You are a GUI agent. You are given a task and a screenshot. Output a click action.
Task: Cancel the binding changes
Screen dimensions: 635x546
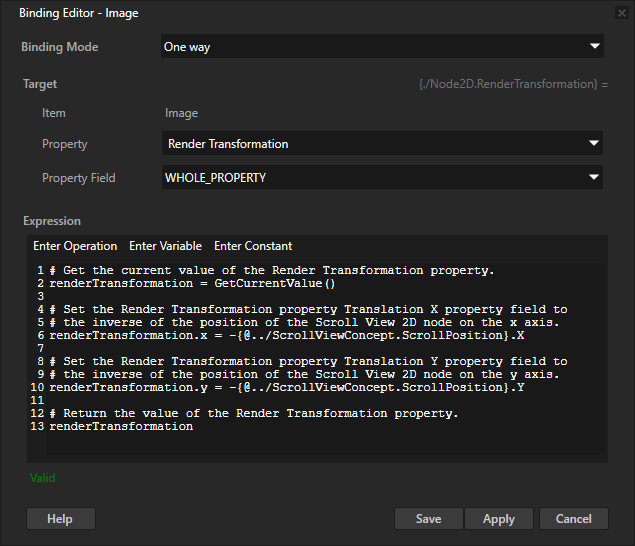[573, 519]
